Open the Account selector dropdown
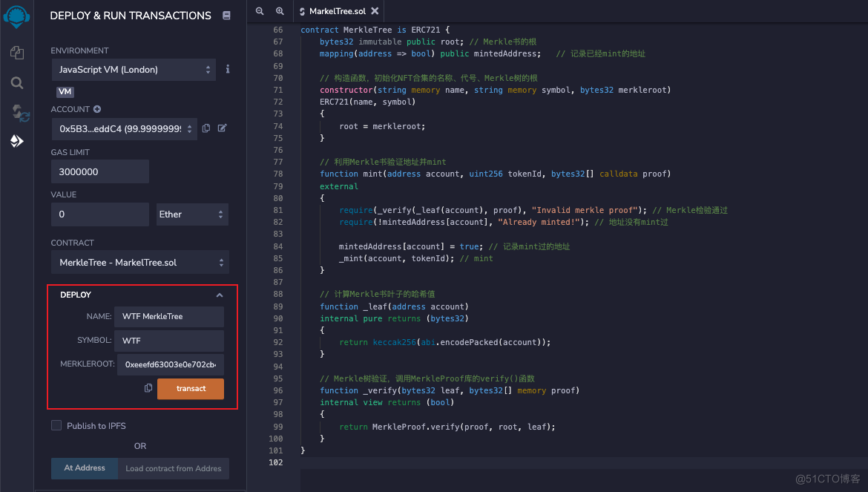Screen dimensions: 868x492 pyautogui.click(x=125, y=129)
